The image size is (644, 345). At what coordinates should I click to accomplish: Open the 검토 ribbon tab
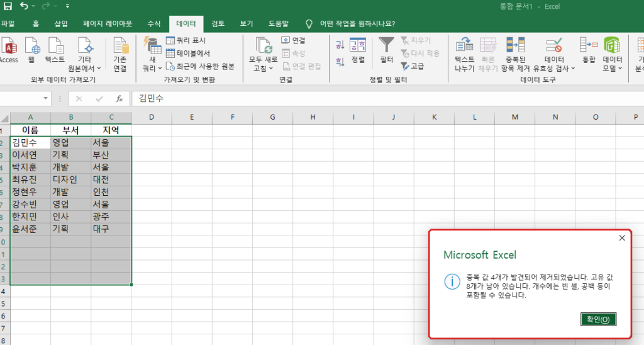pyautogui.click(x=218, y=24)
